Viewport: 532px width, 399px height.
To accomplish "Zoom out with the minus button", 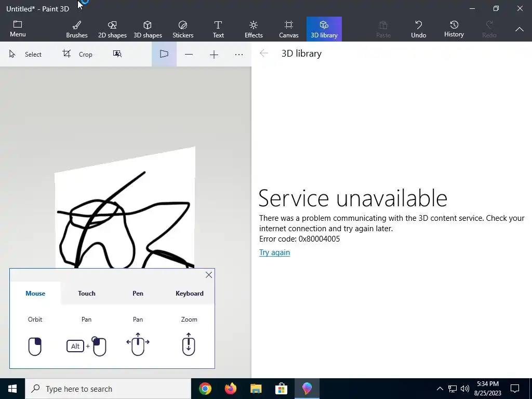I will click(x=189, y=54).
